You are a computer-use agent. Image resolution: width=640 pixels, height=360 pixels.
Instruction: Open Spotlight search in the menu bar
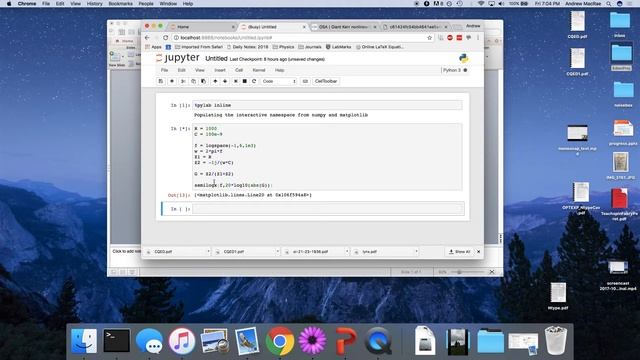point(609,4)
